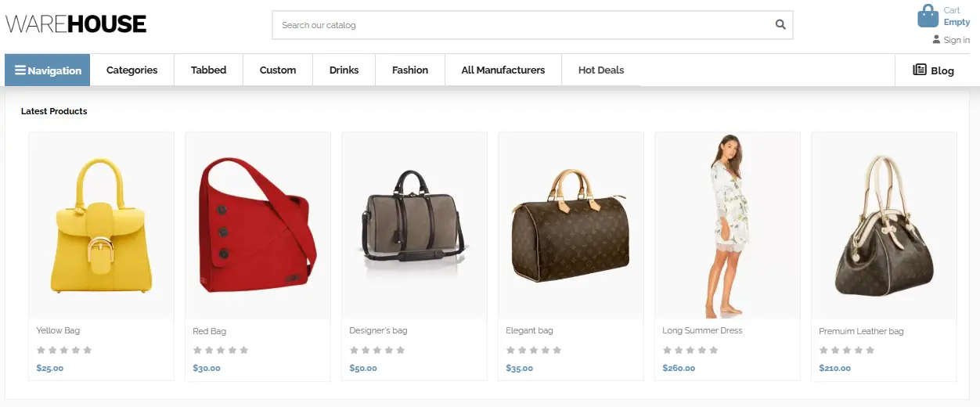The image size is (980, 407).
Task: Open the Categories menu
Action: [x=132, y=70]
